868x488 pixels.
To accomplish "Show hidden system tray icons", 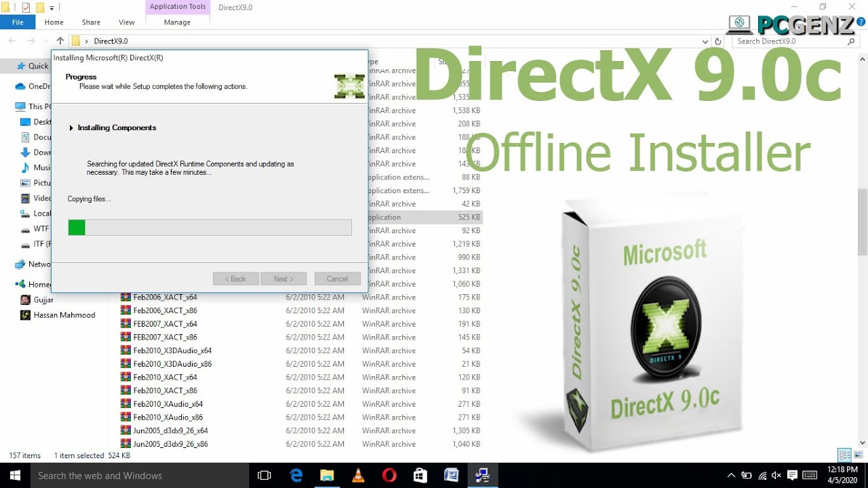I will pyautogui.click(x=731, y=476).
